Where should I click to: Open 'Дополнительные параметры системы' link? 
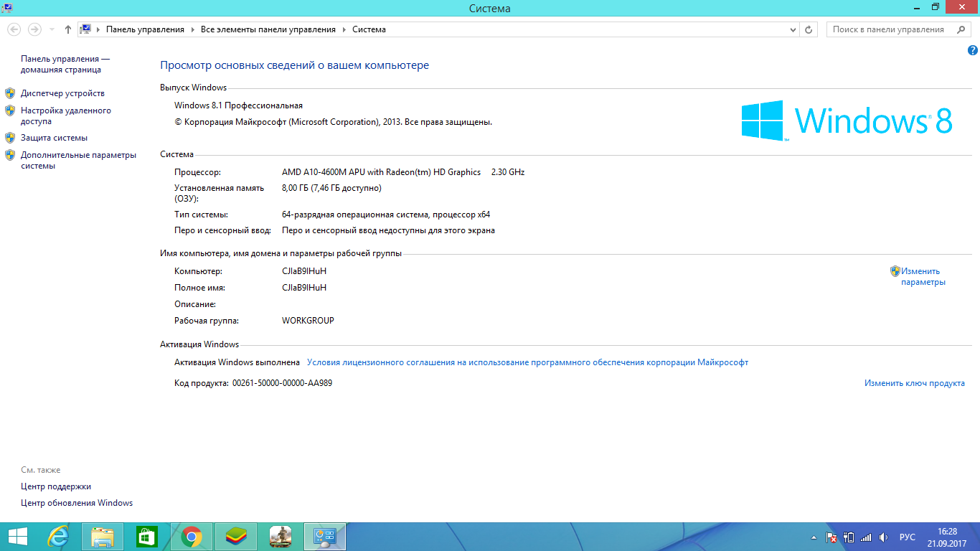click(x=78, y=160)
